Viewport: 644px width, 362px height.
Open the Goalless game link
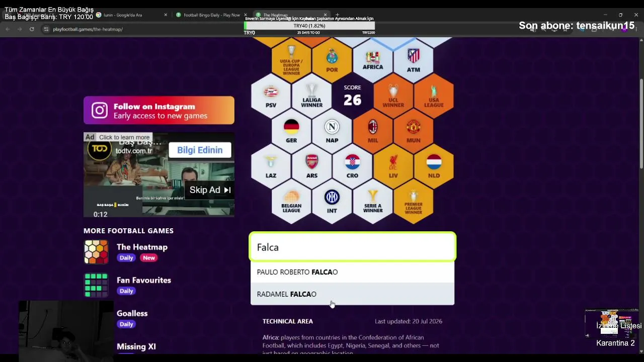[132, 313]
